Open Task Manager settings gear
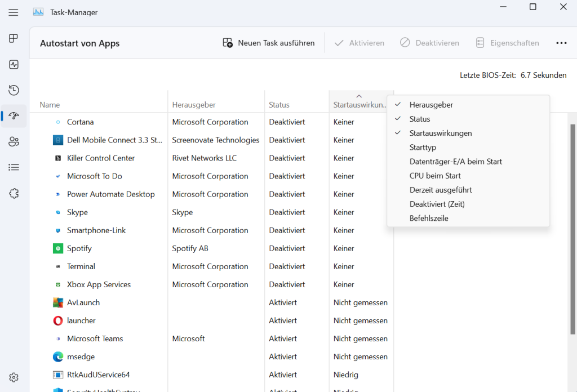Viewport: 577px width, 392px height. point(14,377)
